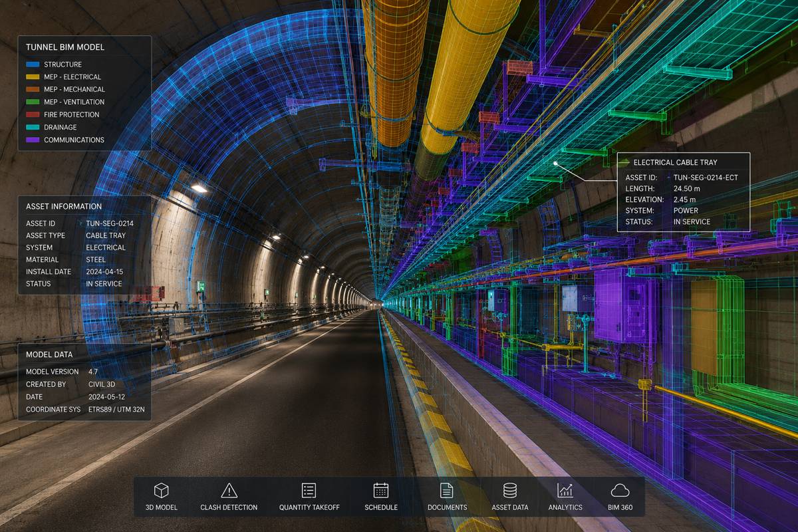Click the CLASH DETECTION label

pos(229,507)
